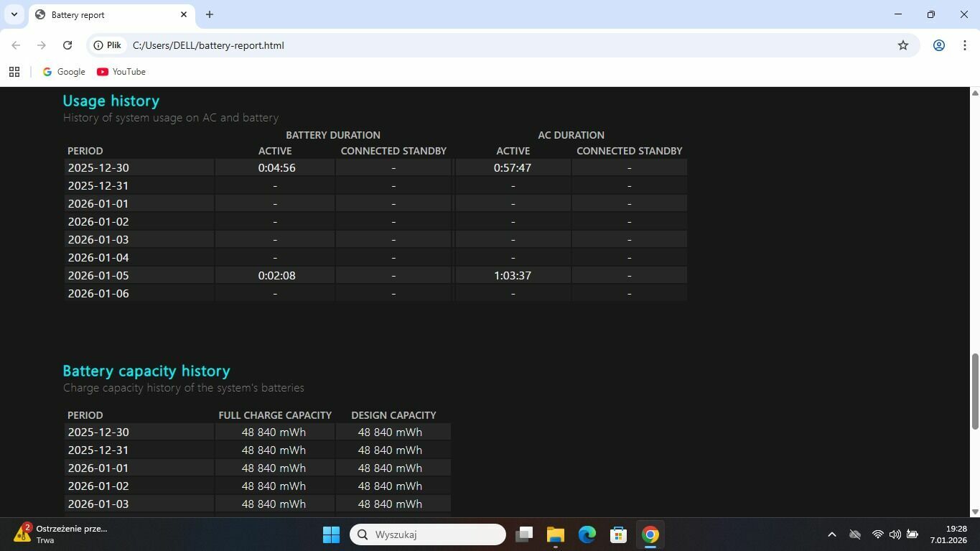Open the volume control in system tray
The width and height of the screenshot is (980, 551).
(x=895, y=534)
